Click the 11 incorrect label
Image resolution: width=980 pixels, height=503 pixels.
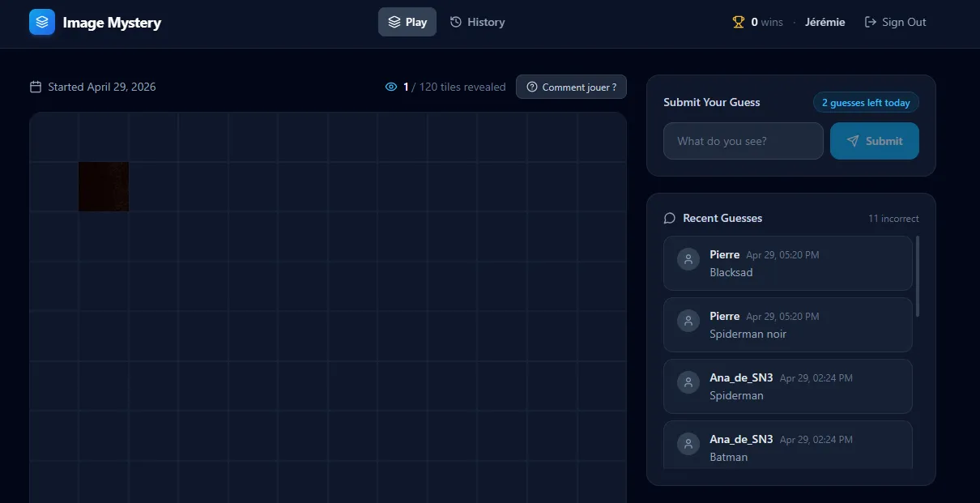(x=893, y=219)
